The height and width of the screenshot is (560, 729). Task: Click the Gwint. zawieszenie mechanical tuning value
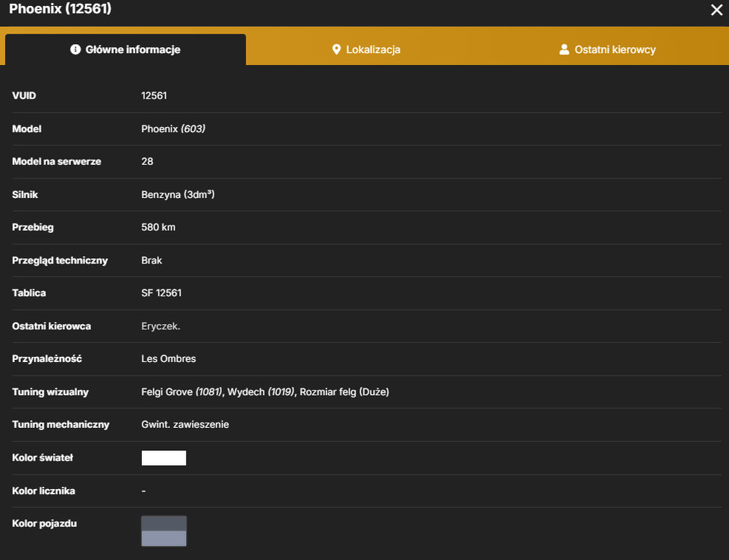pos(185,424)
